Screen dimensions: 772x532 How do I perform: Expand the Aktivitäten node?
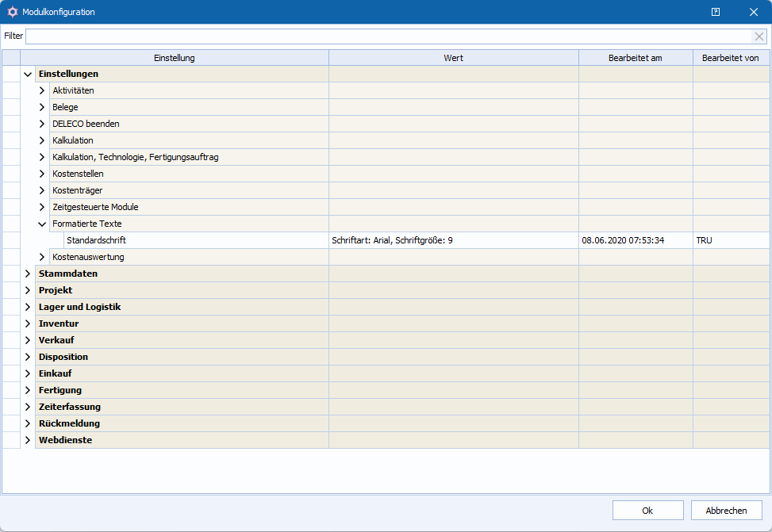pyautogui.click(x=42, y=90)
